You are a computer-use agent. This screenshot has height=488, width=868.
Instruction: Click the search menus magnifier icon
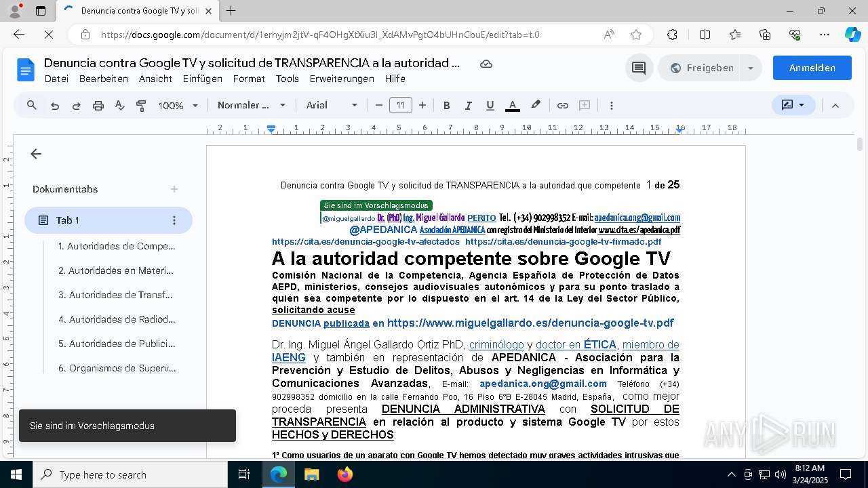pyautogui.click(x=32, y=105)
